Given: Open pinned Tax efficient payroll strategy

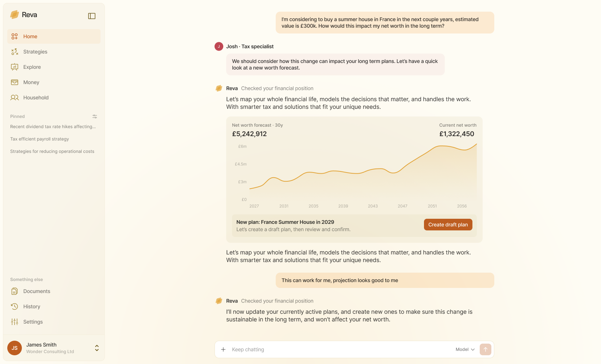Looking at the screenshot, I should point(40,139).
